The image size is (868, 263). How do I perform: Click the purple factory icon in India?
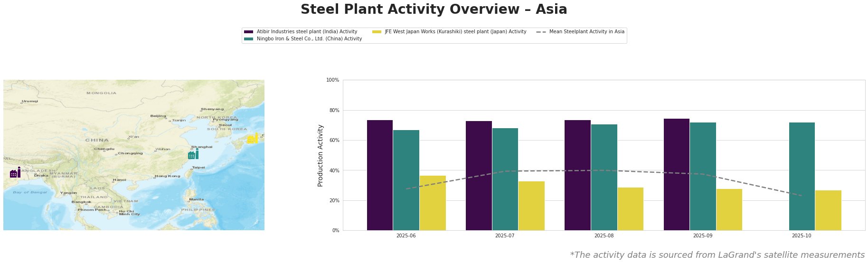(x=15, y=173)
